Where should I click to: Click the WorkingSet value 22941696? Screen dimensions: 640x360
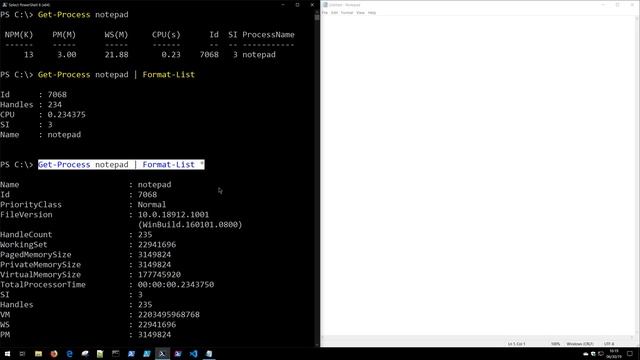(157, 244)
